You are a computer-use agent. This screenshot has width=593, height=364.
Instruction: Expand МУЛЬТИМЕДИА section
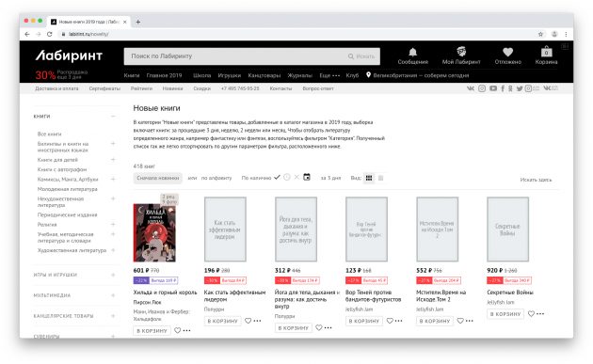point(113,295)
